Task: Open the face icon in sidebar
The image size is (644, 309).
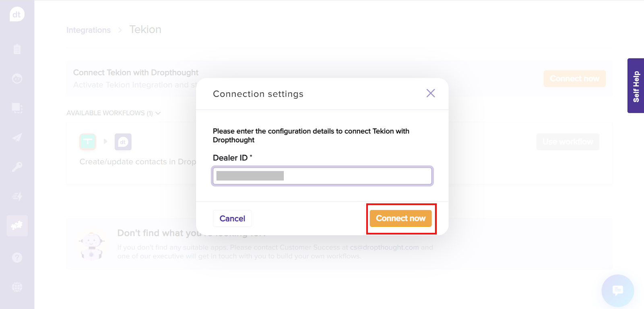Action: click(x=17, y=79)
